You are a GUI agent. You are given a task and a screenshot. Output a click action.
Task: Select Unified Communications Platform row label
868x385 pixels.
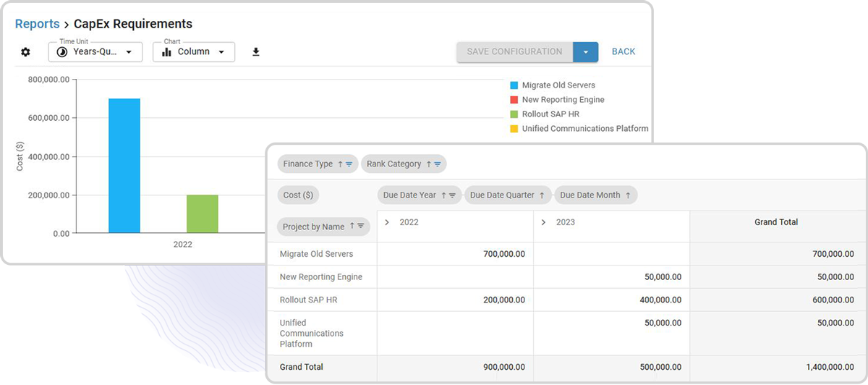pyautogui.click(x=312, y=334)
